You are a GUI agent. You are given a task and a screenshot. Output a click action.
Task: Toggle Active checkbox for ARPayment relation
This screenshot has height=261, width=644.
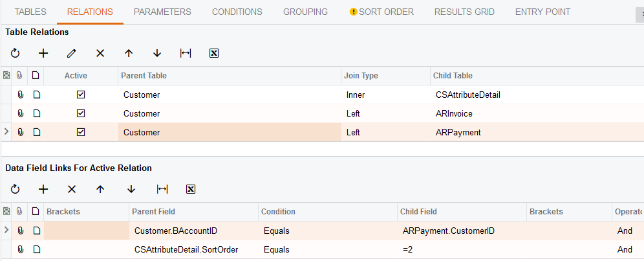pos(81,132)
